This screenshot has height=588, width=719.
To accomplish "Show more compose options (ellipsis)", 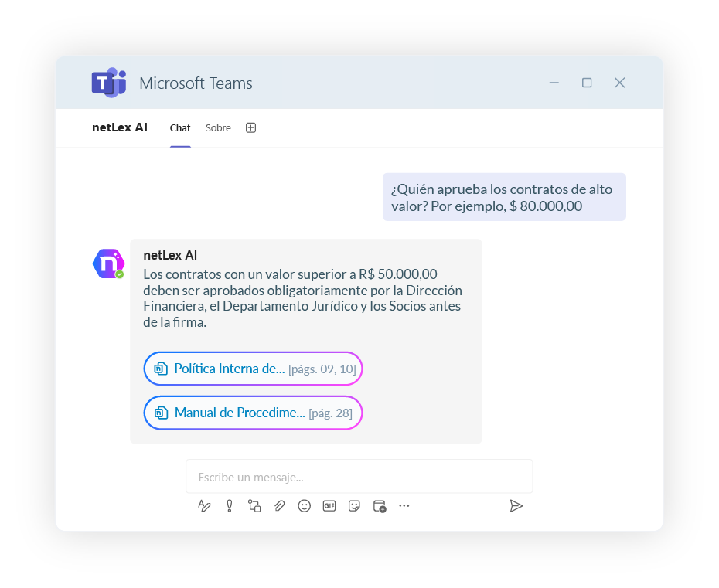I will click(404, 506).
